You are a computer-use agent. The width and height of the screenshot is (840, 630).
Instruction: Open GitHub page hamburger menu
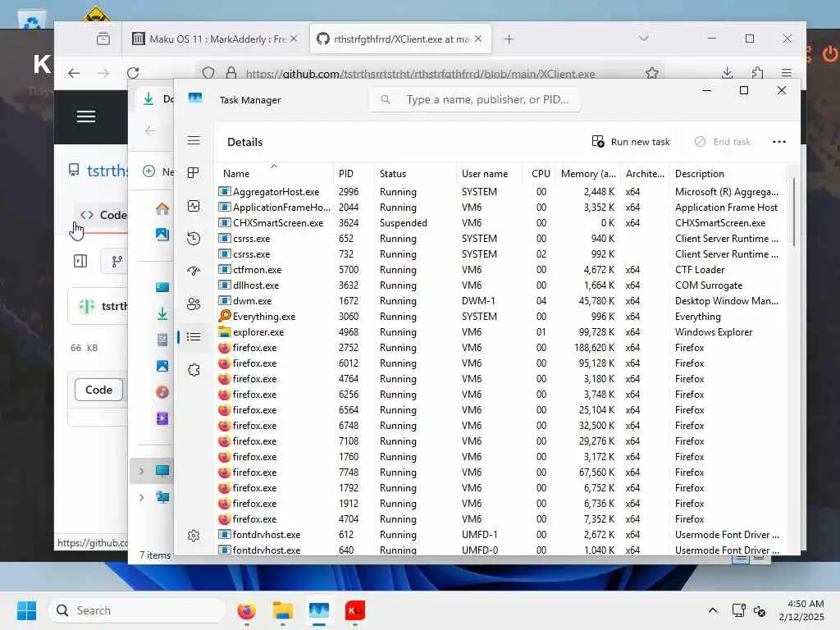click(x=85, y=116)
